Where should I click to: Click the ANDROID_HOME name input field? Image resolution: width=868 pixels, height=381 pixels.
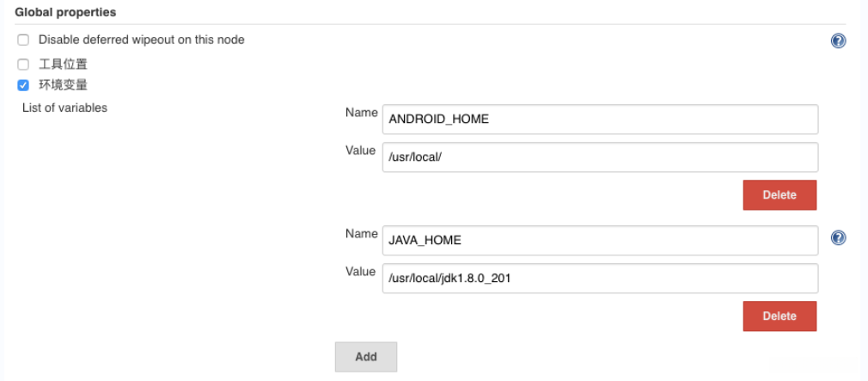(600, 119)
